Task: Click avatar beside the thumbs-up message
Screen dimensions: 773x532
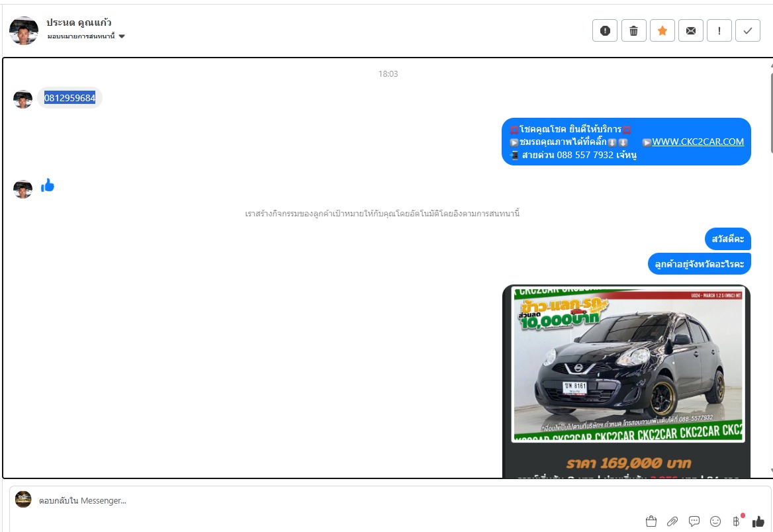Action: tap(23, 189)
